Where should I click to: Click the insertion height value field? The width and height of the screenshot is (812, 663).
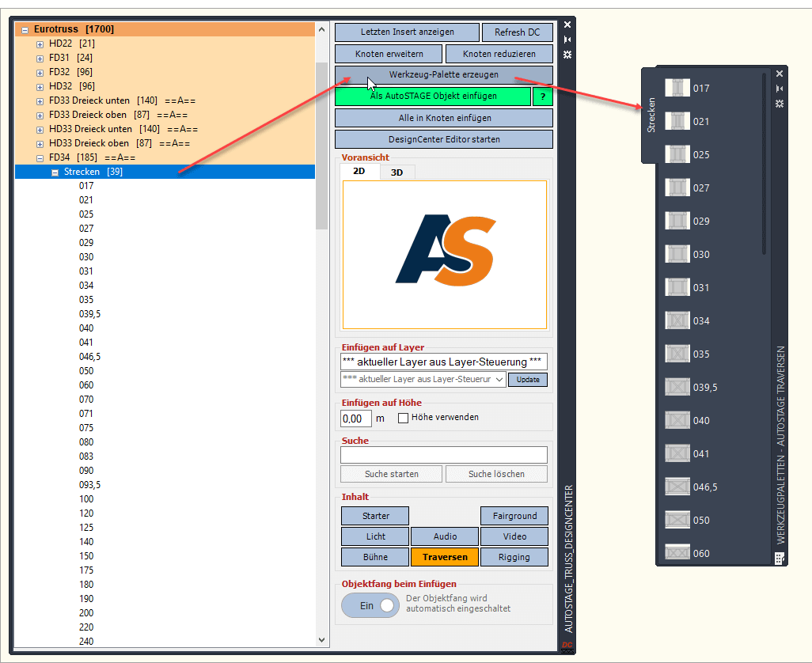pos(356,419)
